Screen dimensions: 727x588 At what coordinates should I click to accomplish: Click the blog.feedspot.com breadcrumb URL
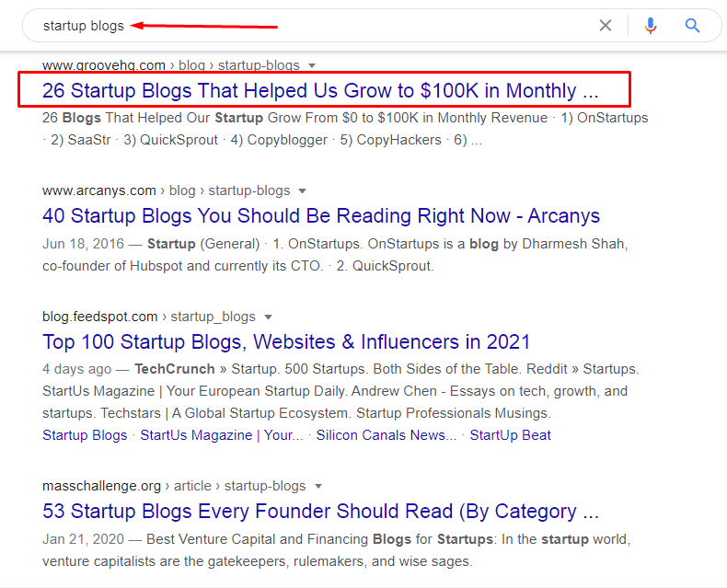[149, 317]
